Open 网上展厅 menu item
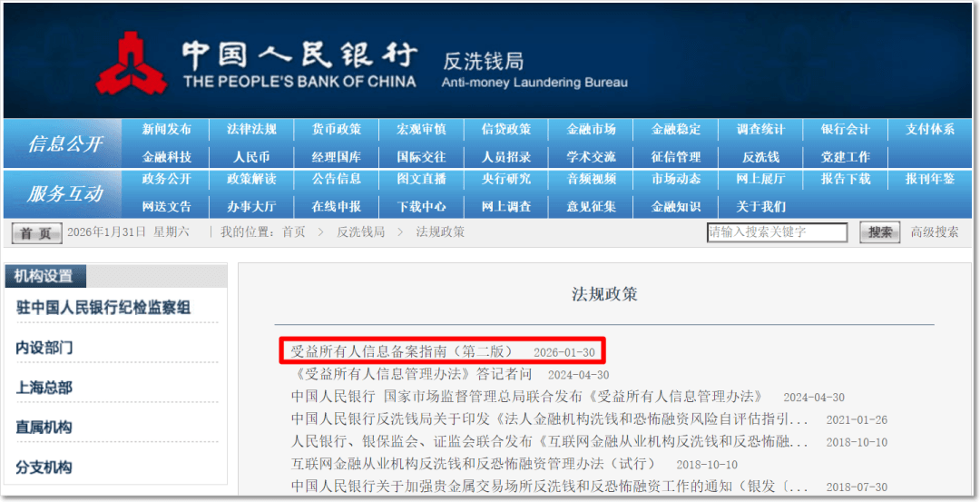 (x=760, y=179)
